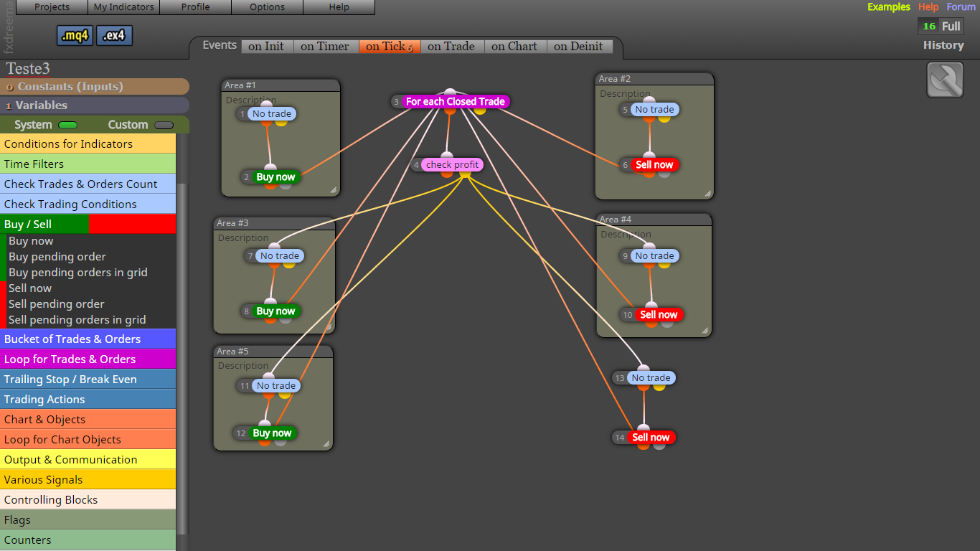Open the Profile menu
This screenshot has width=980, height=551.
pos(195,7)
